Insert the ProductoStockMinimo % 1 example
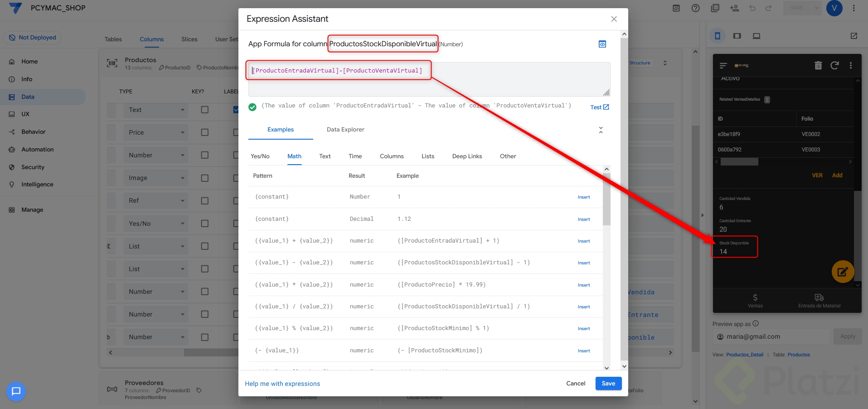 [584, 329]
